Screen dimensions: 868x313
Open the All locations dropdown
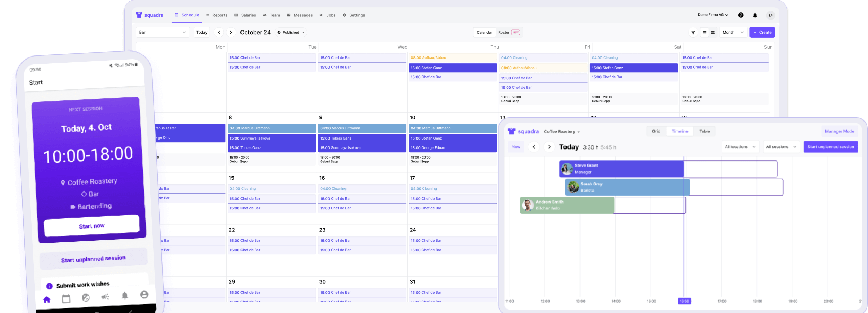point(740,147)
